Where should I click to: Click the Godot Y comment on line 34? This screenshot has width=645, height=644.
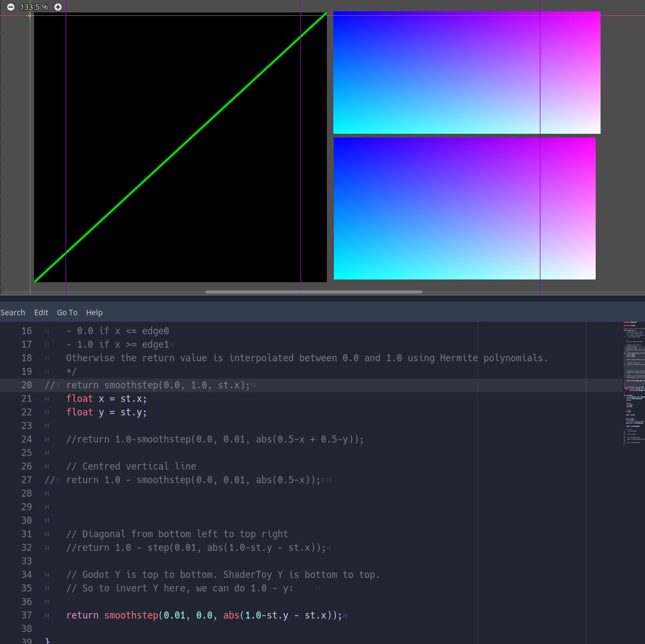click(x=223, y=574)
